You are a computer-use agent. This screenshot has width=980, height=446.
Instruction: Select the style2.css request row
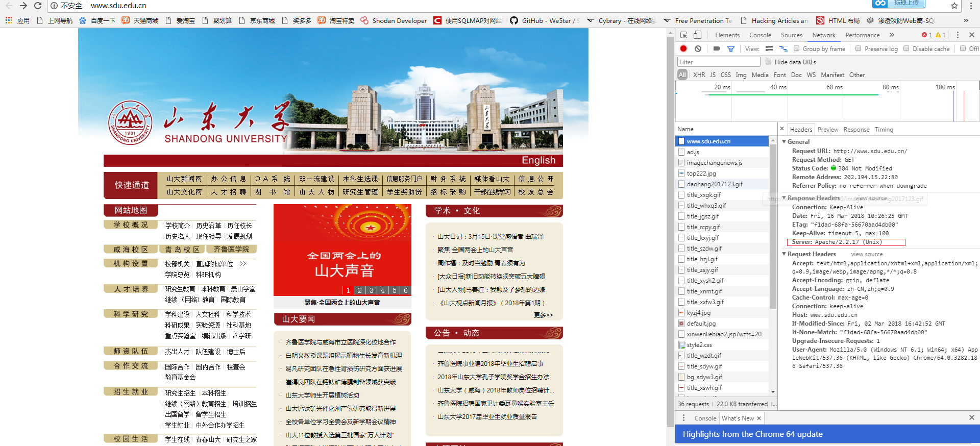[x=723, y=344]
